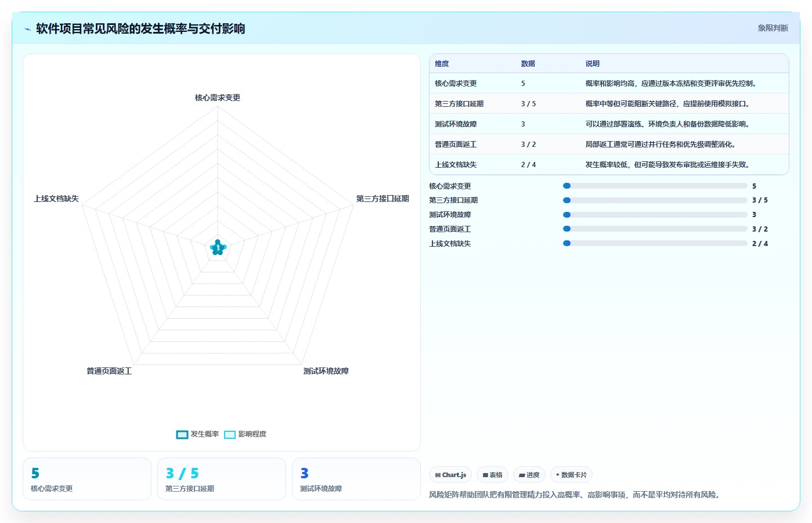Image resolution: width=812 pixels, height=523 pixels.
Task: Click the description starting with 概率和影响均高
Action: tap(672, 84)
